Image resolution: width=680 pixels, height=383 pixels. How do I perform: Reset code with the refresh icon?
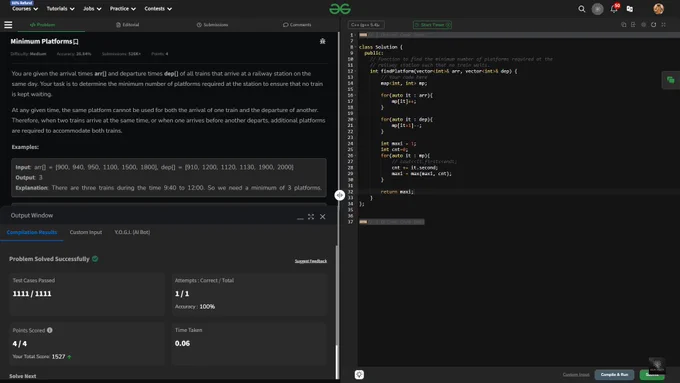(654, 25)
